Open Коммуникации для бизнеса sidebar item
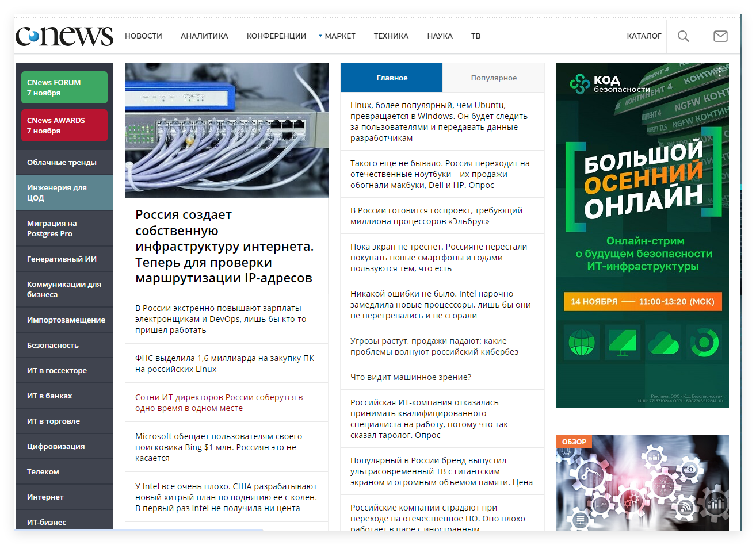The width and height of the screenshot is (756, 545). pyautogui.click(x=64, y=289)
